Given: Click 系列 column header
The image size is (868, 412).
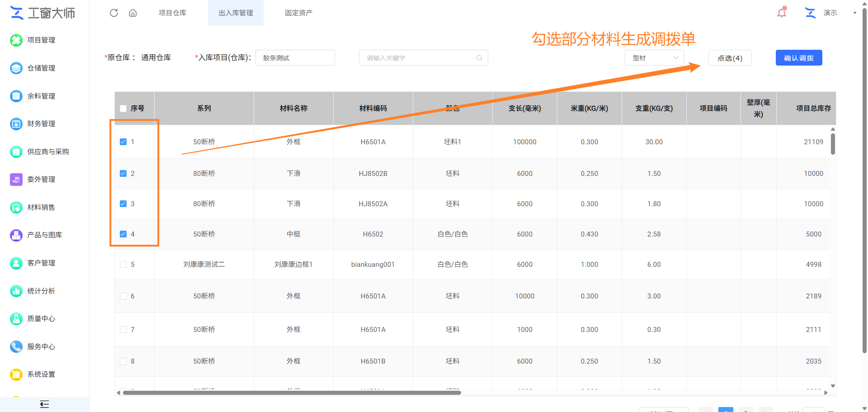Looking at the screenshot, I should click(204, 109).
